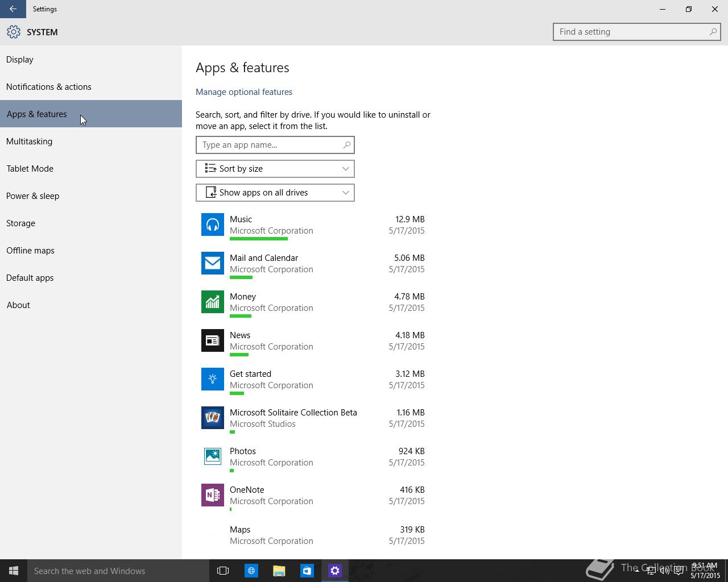This screenshot has height=582, width=728.
Task: Go to Multitasking settings
Action: tap(91, 141)
